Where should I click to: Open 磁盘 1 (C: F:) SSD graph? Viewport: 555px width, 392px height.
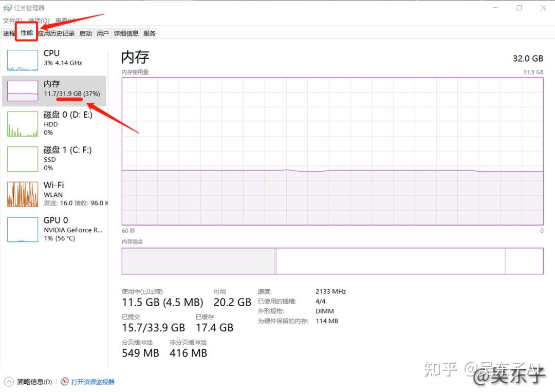(x=23, y=159)
